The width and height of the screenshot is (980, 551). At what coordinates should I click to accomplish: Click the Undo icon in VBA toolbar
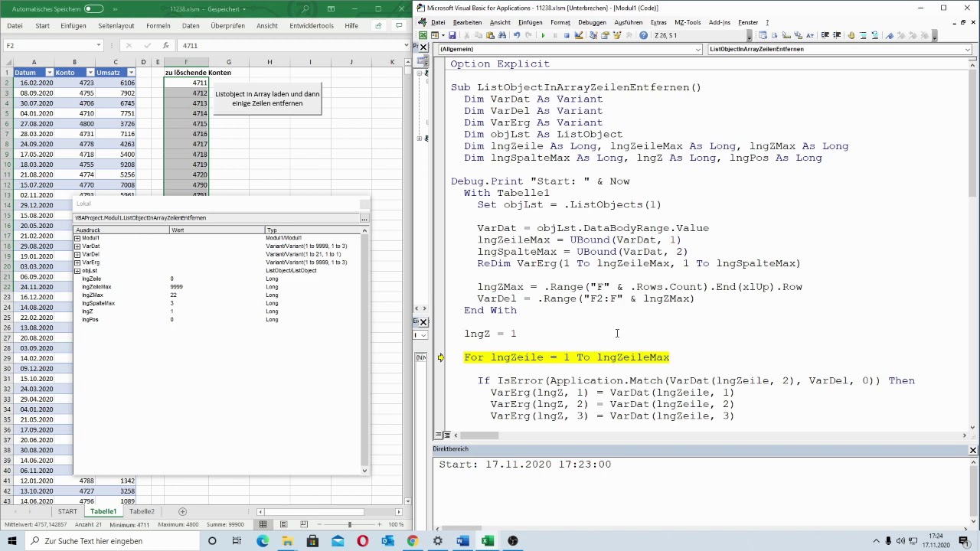coord(517,35)
